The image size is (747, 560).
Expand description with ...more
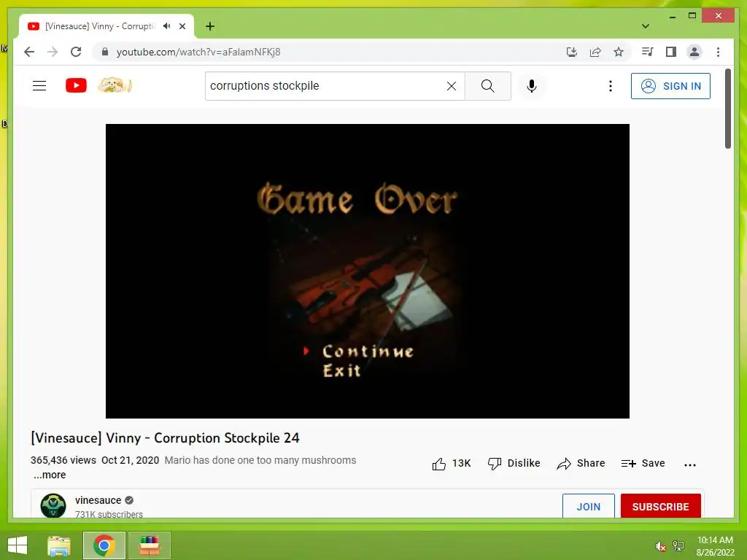click(50, 475)
